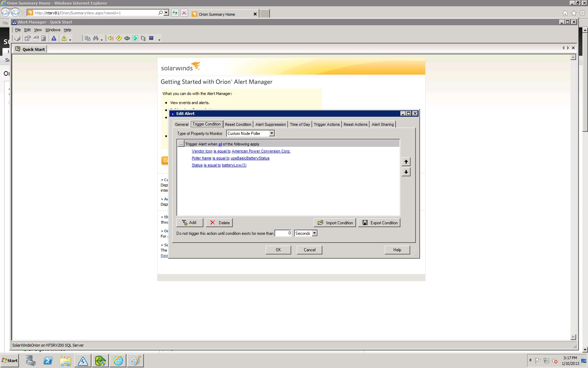Click the upsBasicBatteryStatus value link
Image resolution: width=588 pixels, height=368 pixels.
[250, 158]
